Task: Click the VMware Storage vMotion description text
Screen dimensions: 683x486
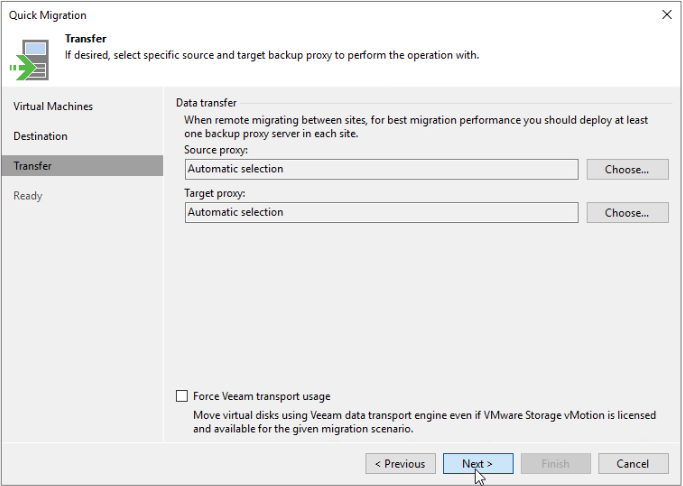Action: tap(424, 422)
